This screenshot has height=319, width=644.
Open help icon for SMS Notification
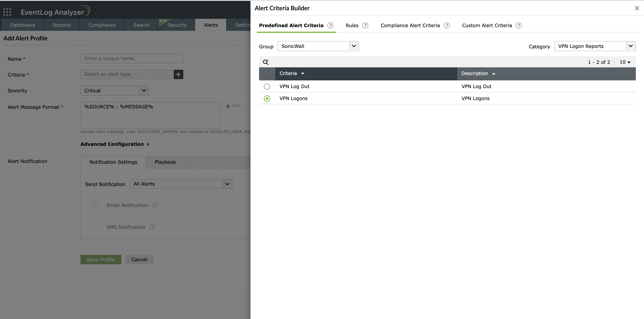point(152,227)
